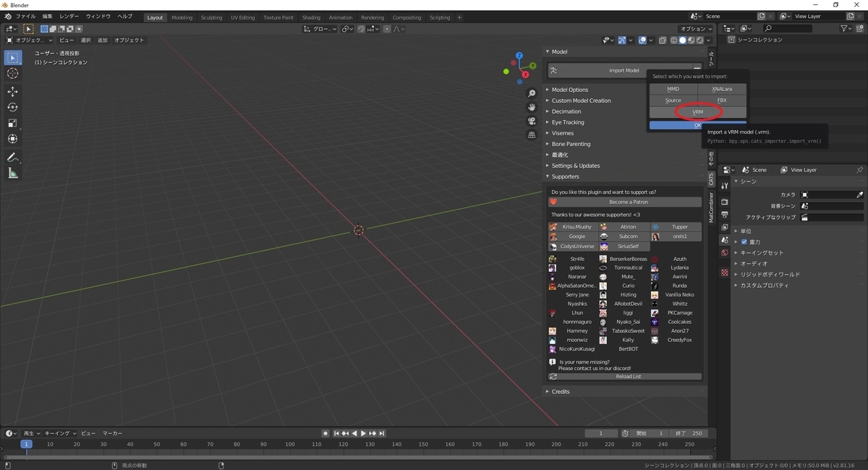Viewport: 868px width, 470px height.
Task: Choose MMD in the import popup
Action: pos(673,89)
